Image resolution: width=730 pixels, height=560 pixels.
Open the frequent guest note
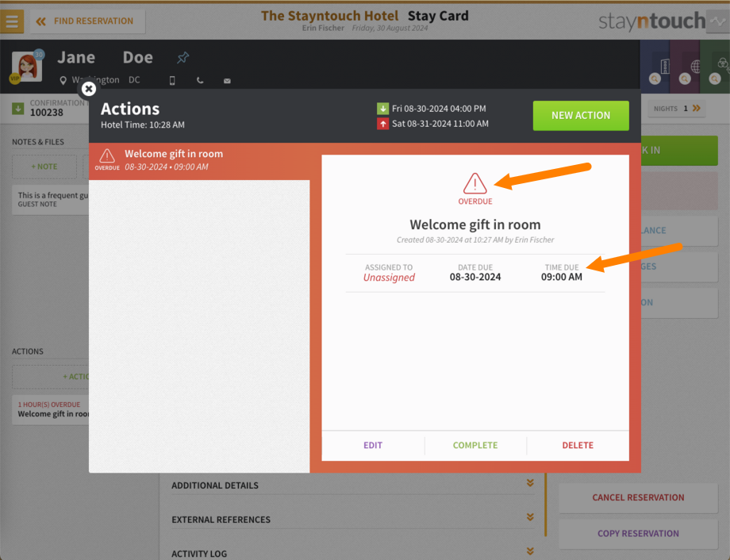click(50, 199)
